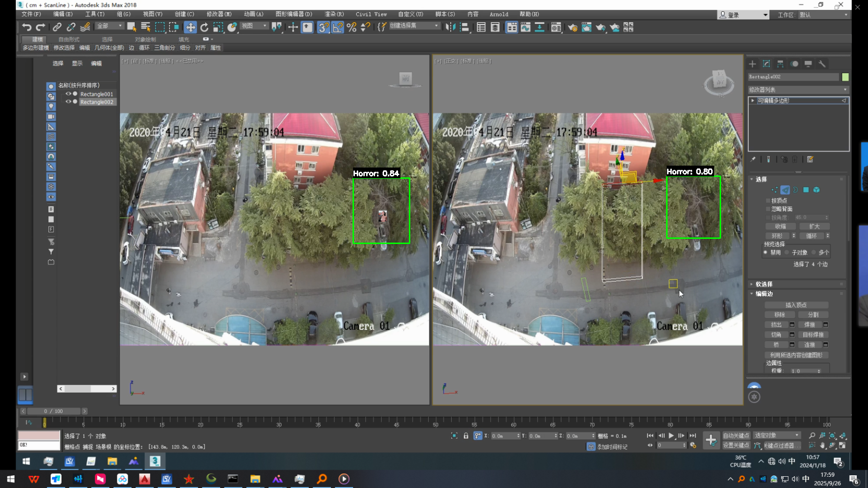The image size is (868, 488).
Task: Select Polygon sub-object mode icon
Action: (x=806, y=190)
